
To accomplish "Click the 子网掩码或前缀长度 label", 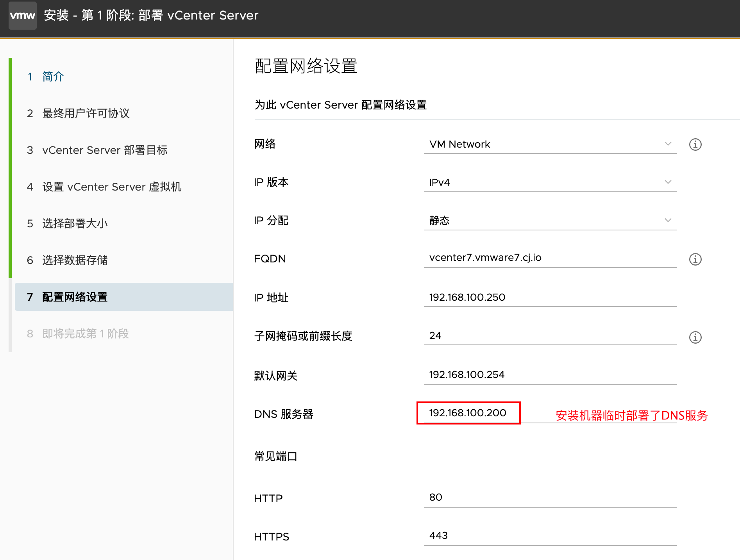I will (x=303, y=336).
